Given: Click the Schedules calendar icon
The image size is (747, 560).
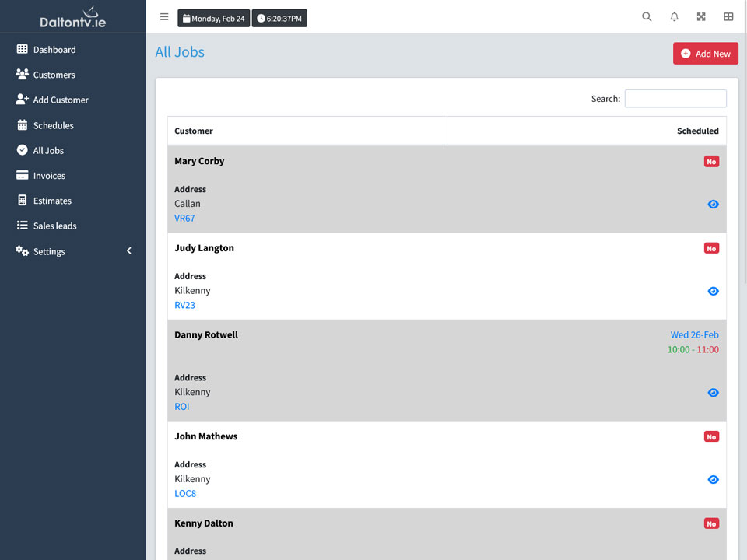Looking at the screenshot, I should tap(22, 125).
